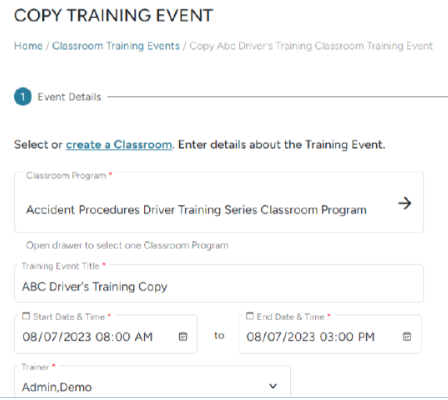The image size is (448, 400).
Task: Select the Event Details step label
Action: pos(69,97)
